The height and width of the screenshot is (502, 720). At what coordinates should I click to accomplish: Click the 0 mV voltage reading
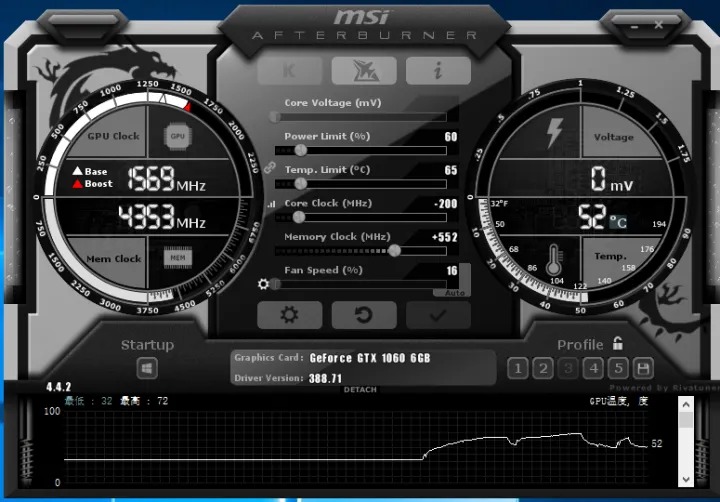click(612, 179)
